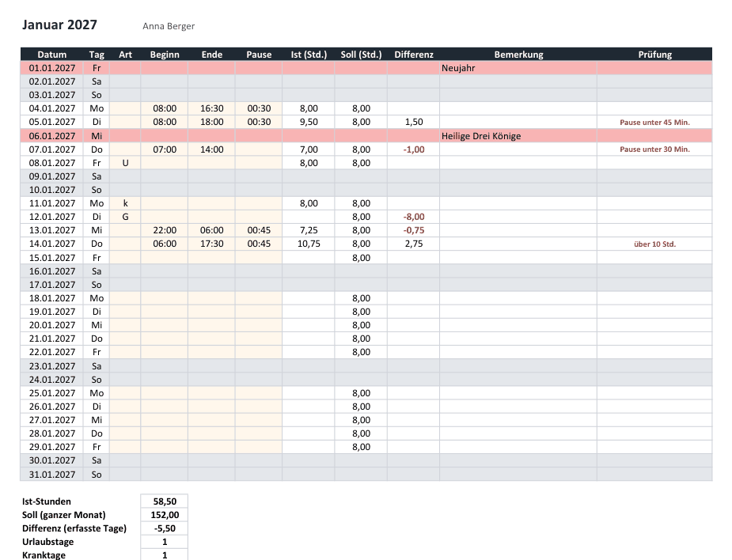
Task: Select the "Neujahr" remark cell
Action: point(518,68)
